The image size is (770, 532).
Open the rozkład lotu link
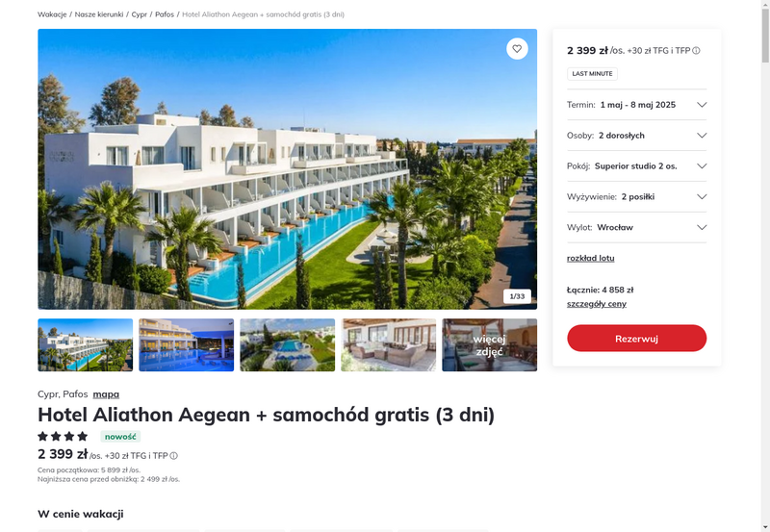(x=590, y=258)
